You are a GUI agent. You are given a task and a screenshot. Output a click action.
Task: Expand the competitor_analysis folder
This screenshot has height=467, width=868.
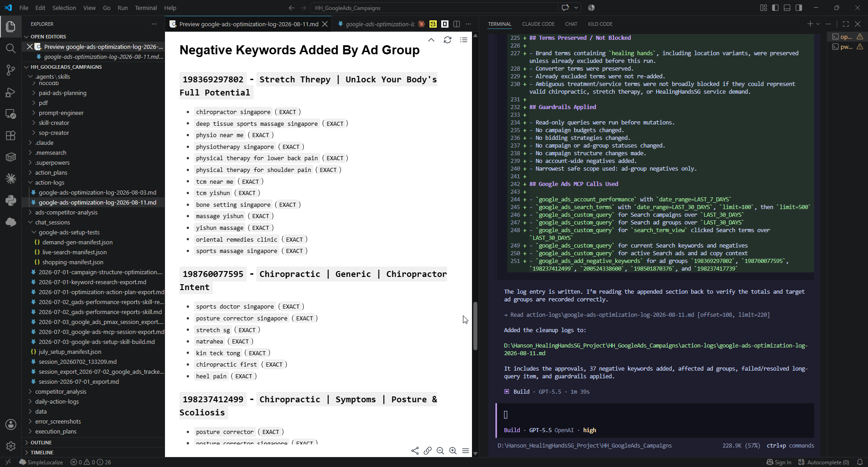coord(61,391)
